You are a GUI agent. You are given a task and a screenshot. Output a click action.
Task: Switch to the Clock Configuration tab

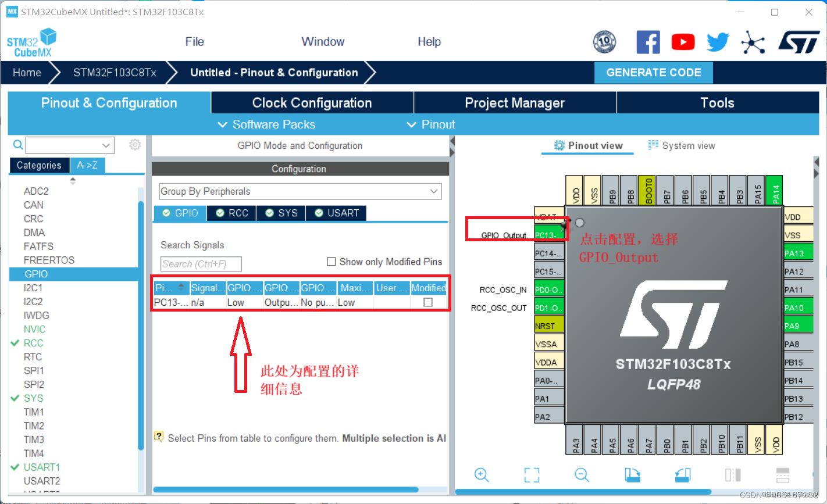click(312, 102)
